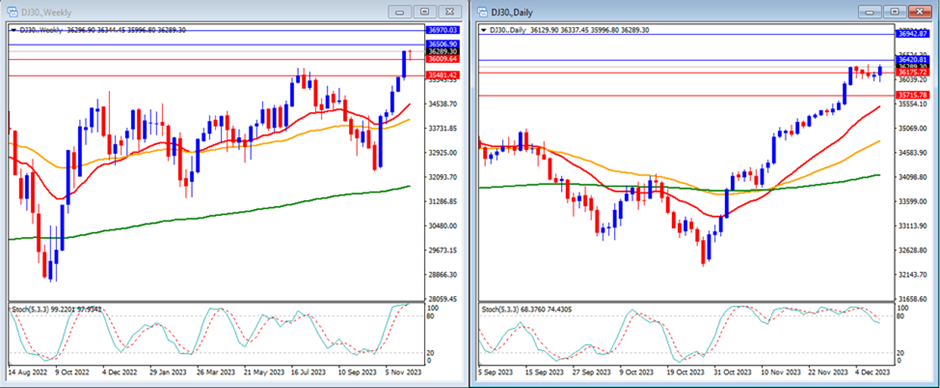Click the 9 Oct 2022 date label
Image resolution: width=940 pixels, height=388 pixels.
pos(73,372)
